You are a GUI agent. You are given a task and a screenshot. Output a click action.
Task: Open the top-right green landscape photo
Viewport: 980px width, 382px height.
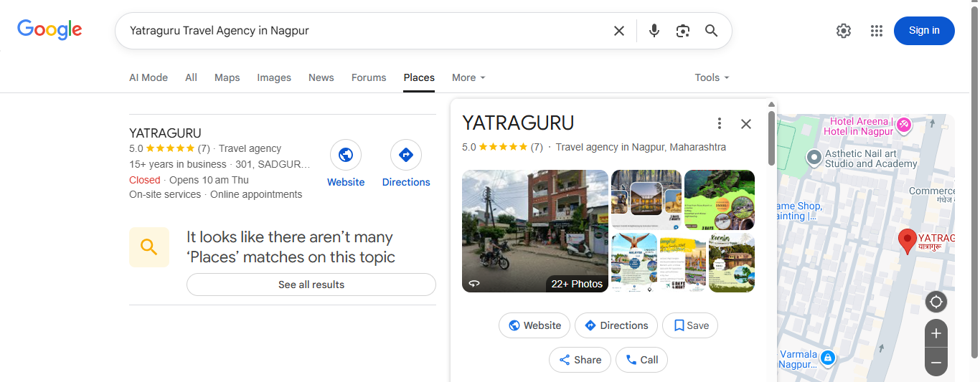tap(720, 200)
